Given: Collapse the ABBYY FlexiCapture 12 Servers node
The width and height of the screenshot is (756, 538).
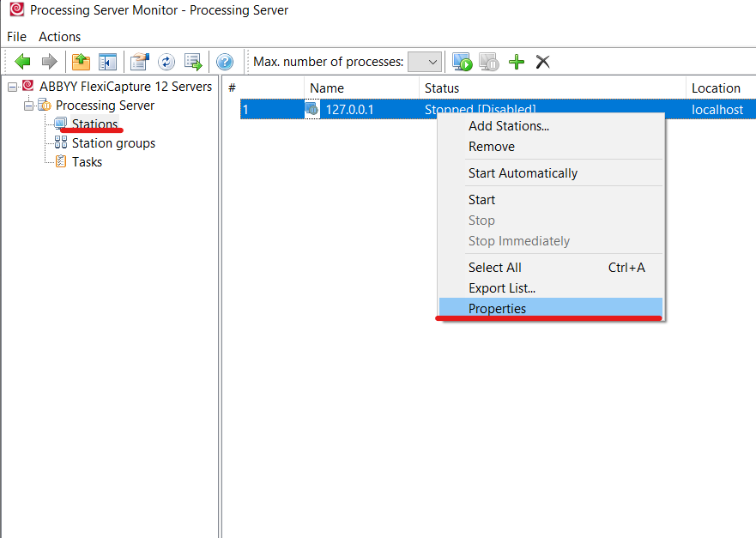Looking at the screenshot, I should 13,87.
